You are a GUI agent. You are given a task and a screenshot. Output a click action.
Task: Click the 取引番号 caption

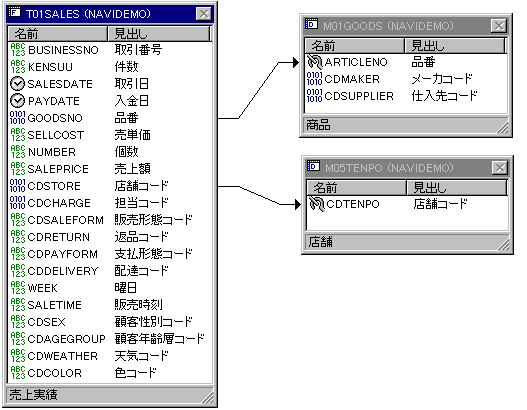tap(138, 50)
